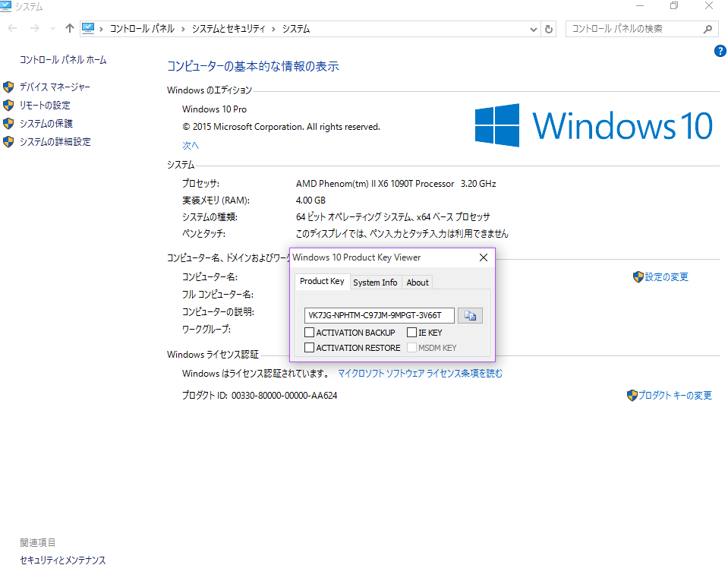Open リモートの設定 link
The image size is (728, 581).
45,105
